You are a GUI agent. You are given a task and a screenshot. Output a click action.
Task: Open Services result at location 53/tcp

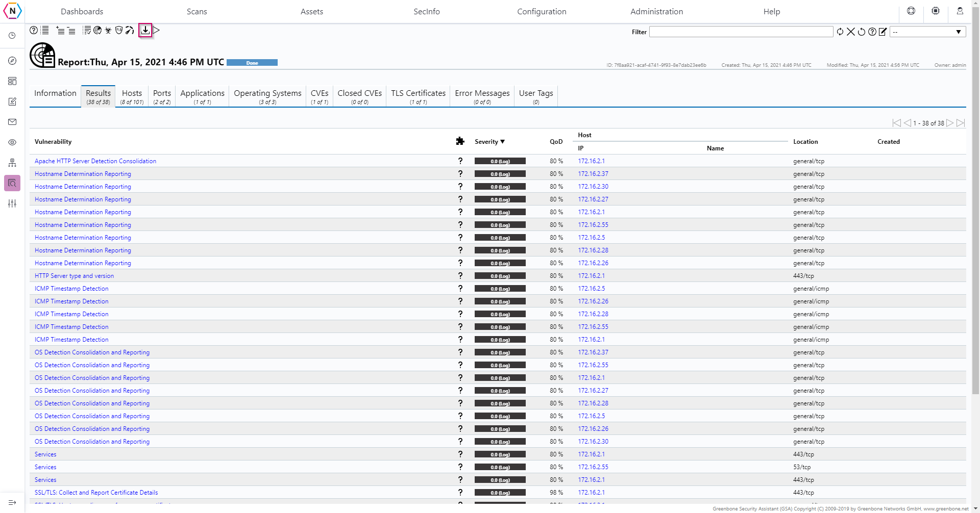click(45, 467)
